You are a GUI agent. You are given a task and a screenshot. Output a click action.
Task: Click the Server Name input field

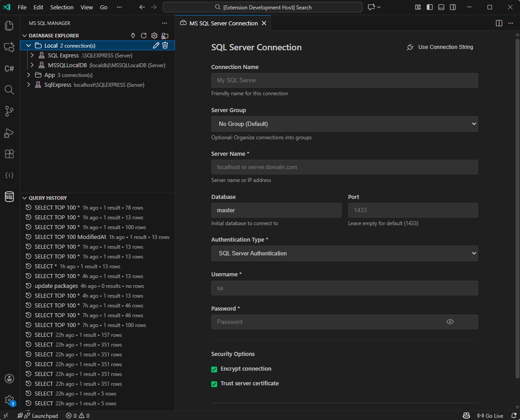click(x=345, y=167)
